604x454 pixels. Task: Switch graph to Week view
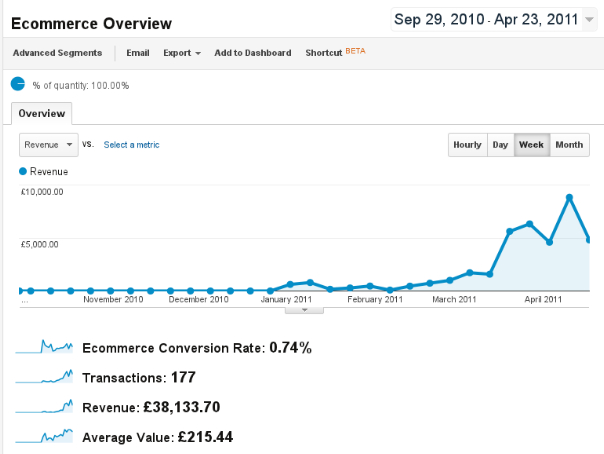tap(532, 145)
